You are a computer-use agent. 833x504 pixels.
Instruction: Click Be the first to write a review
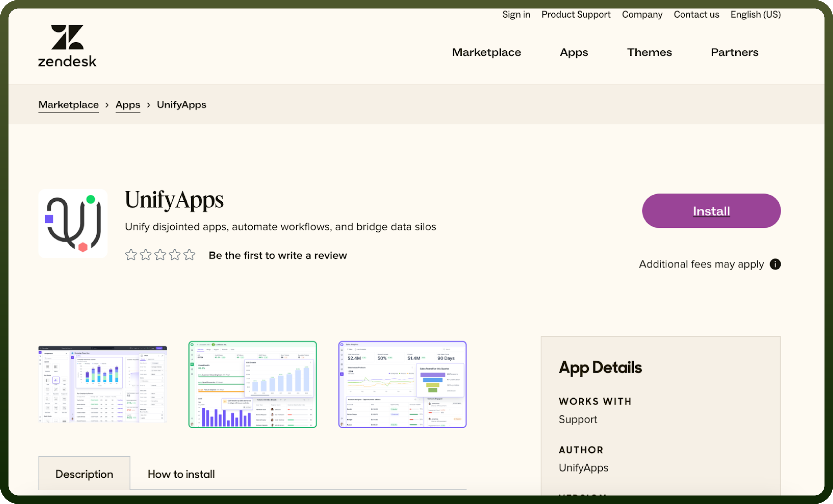click(278, 256)
